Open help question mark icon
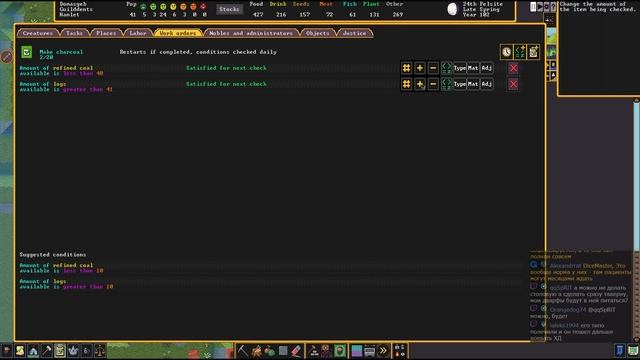The width and height of the screenshot is (640, 360). (x=553, y=7)
